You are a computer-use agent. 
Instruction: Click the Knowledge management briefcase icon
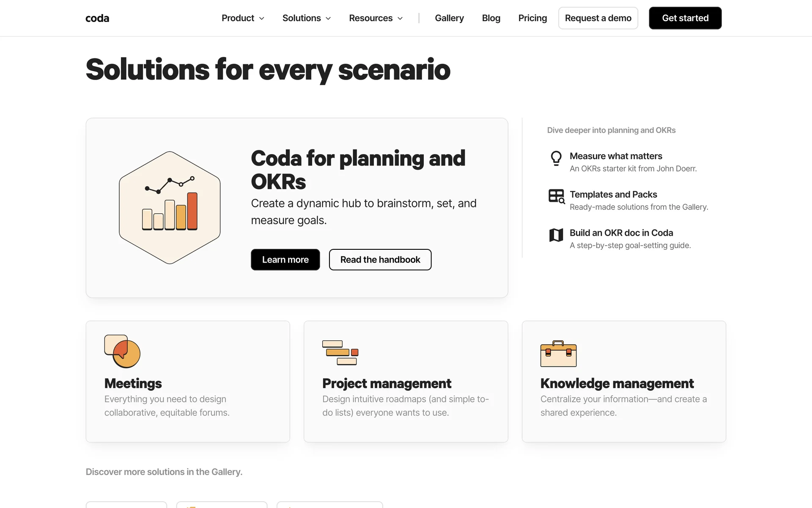click(x=558, y=354)
